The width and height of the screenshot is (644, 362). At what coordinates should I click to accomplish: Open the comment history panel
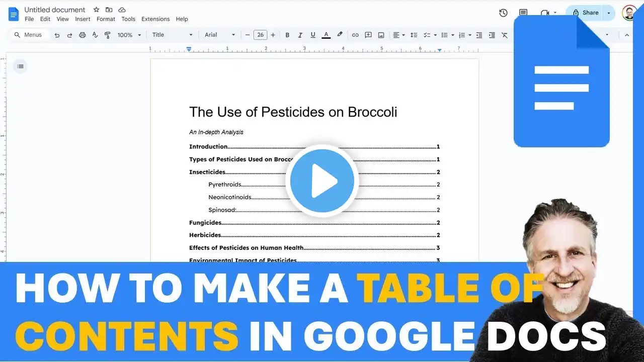[523, 13]
